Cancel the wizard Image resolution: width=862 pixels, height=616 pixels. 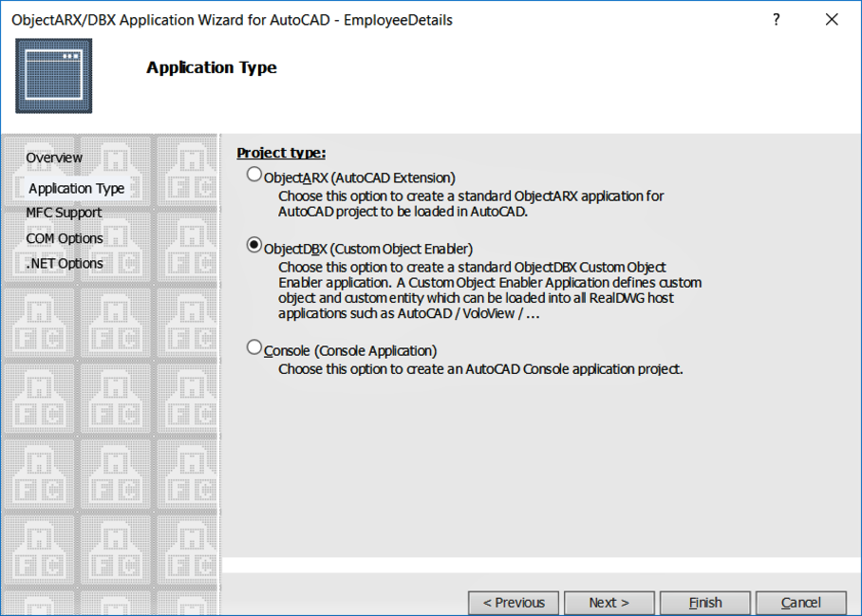tap(801, 603)
